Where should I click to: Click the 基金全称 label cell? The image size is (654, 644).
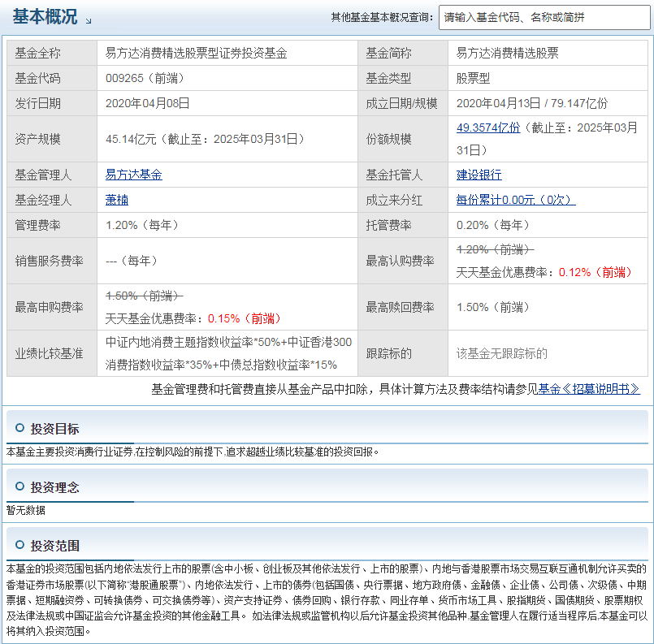pos(52,53)
